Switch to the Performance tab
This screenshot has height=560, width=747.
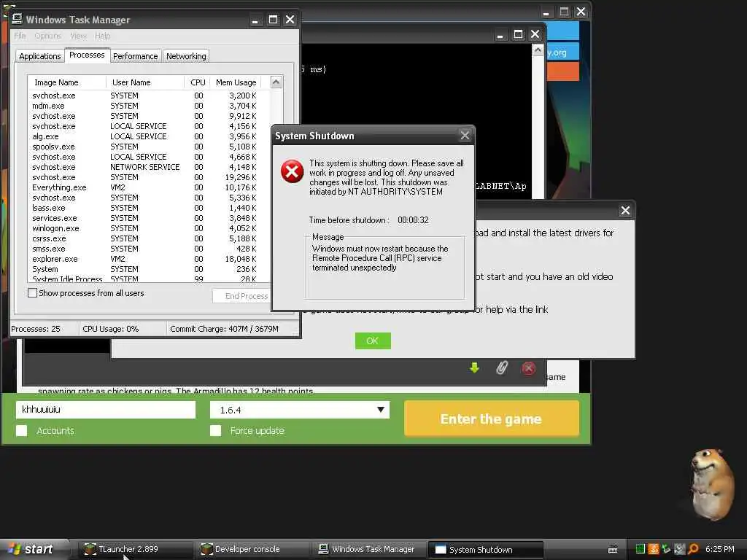pos(135,55)
